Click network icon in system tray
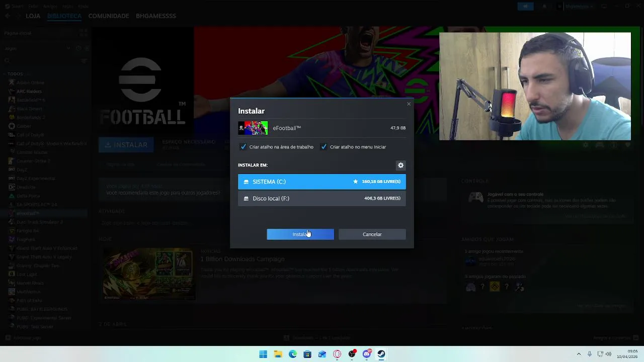This screenshot has width=644, height=362. pyautogui.click(x=600, y=354)
